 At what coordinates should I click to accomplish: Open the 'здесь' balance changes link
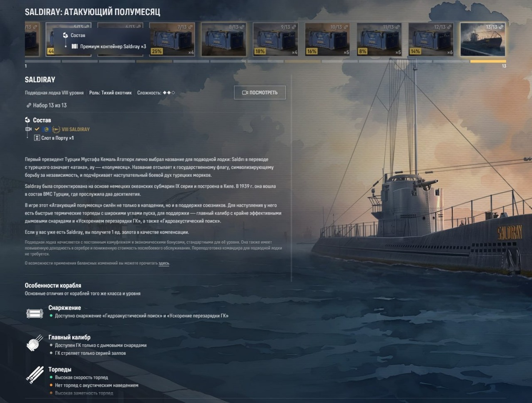click(164, 263)
